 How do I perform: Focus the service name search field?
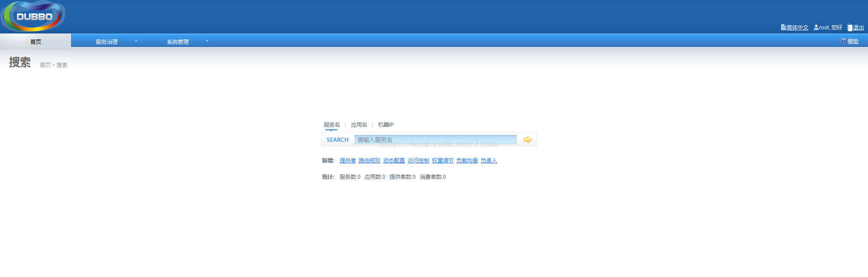pyautogui.click(x=436, y=139)
